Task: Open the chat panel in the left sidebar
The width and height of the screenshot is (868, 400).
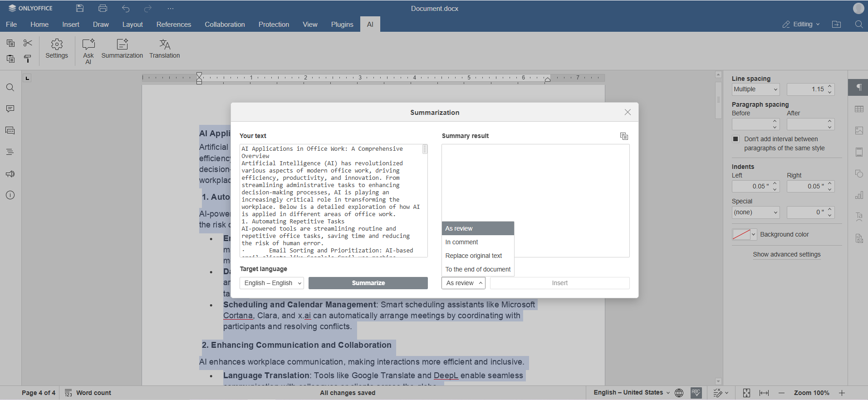Action: [10, 131]
